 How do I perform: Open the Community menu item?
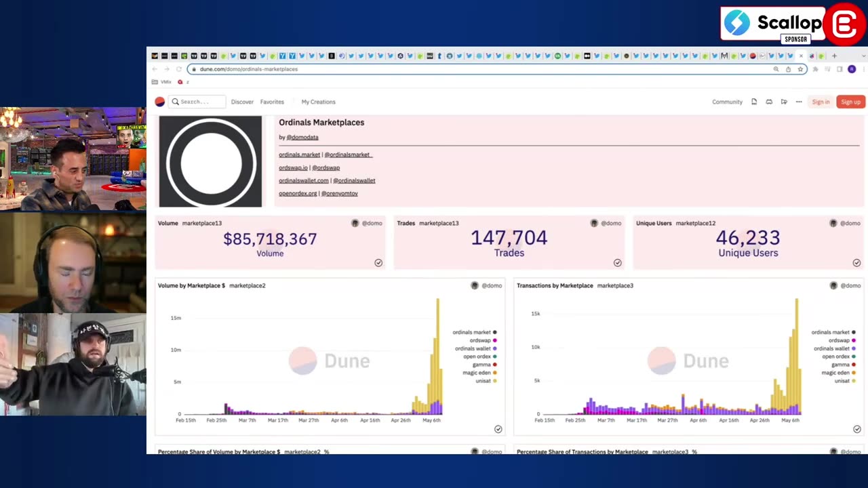pos(727,102)
